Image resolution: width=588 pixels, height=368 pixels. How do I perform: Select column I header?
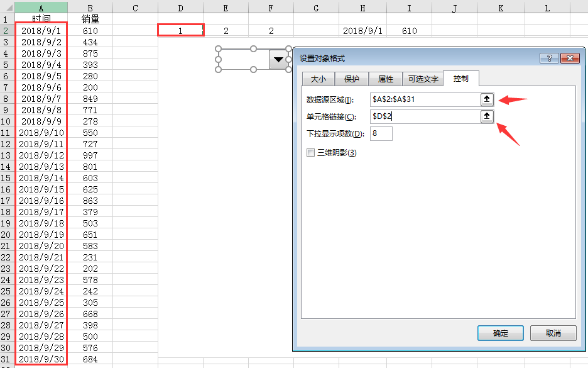point(409,8)
